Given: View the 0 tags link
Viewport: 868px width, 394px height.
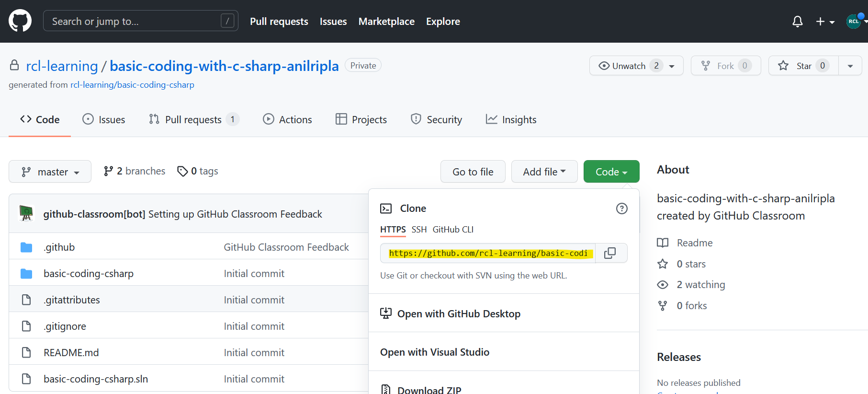Looking at the screenshot, I should click(x=198, y=171).
